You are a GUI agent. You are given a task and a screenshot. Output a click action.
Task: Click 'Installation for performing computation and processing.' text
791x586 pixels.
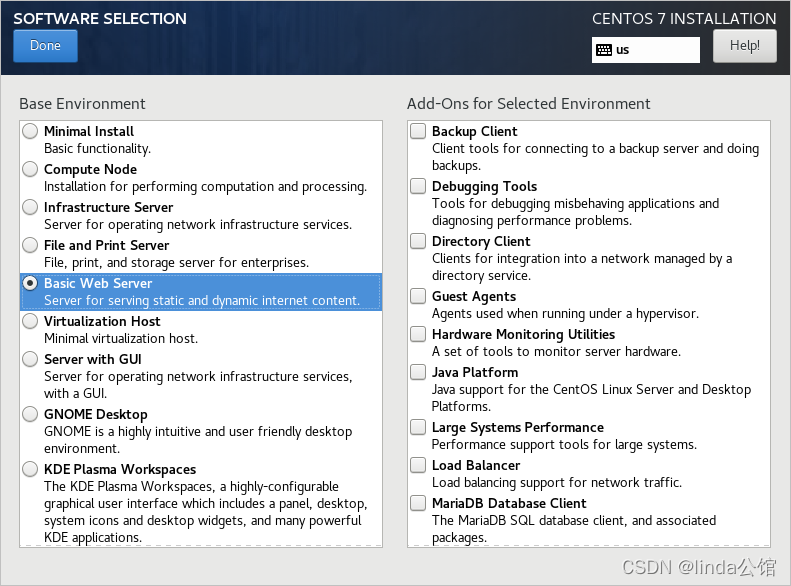[x=205, y=187]
